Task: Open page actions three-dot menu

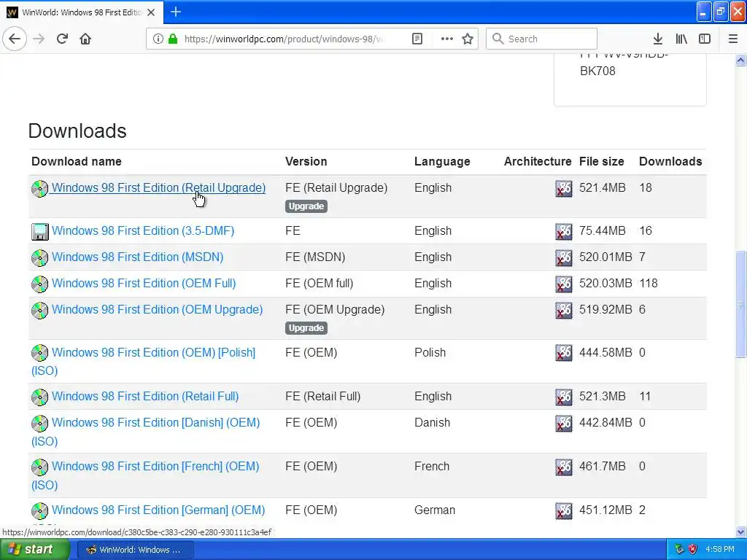Action: click(x=447, y=39)
